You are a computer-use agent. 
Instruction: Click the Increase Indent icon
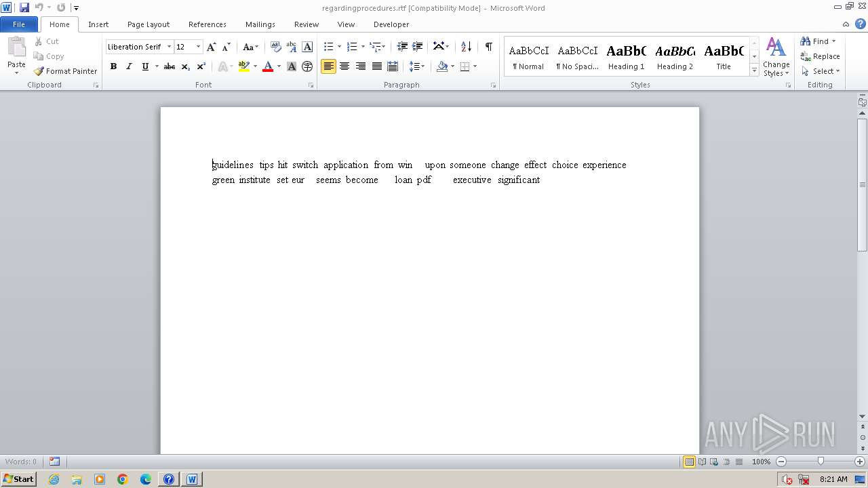418,47
